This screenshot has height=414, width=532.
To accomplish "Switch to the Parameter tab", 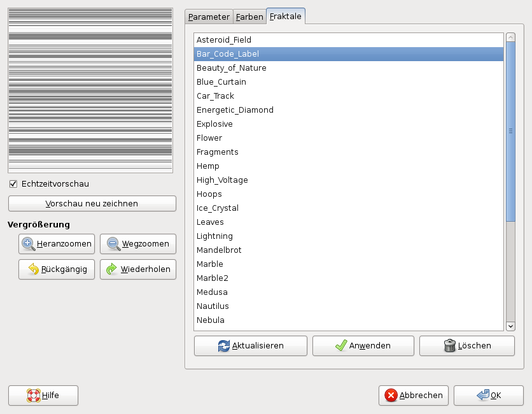I will coord(209,17).
